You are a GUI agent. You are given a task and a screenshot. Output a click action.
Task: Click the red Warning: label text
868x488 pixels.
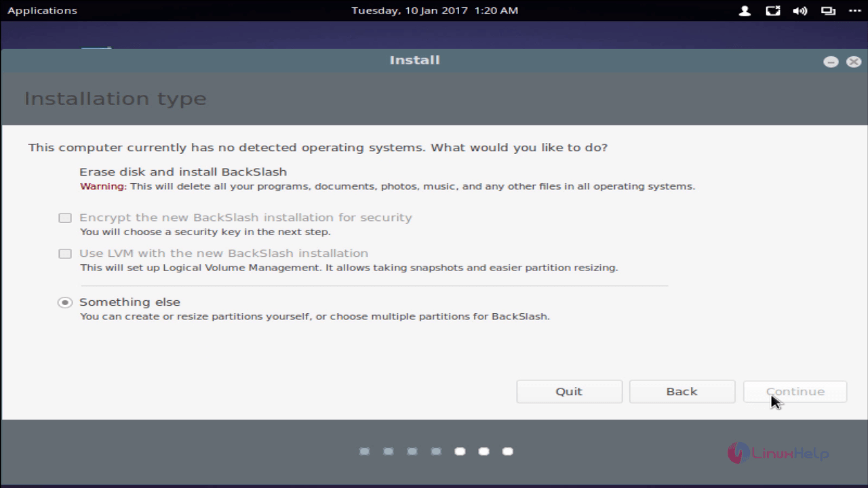click(103, 186)
